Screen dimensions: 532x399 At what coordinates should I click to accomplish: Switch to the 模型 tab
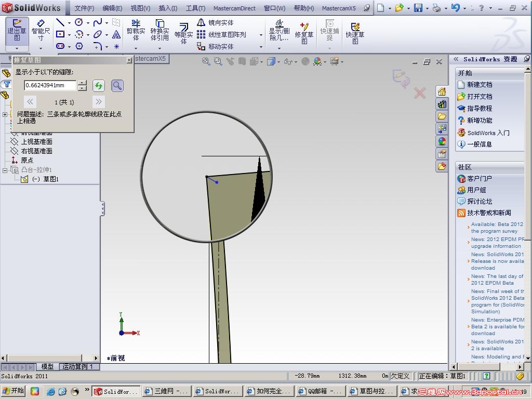(47, 366)
